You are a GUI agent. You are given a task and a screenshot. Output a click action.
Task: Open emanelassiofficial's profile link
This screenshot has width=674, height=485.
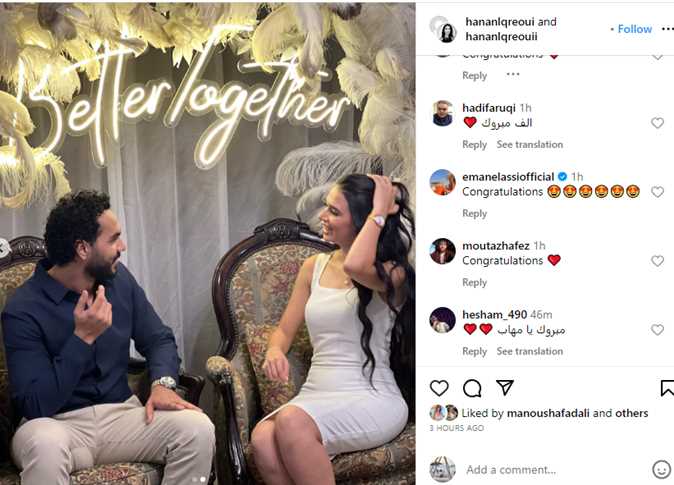pyautogui.click(x=508, y=177)
